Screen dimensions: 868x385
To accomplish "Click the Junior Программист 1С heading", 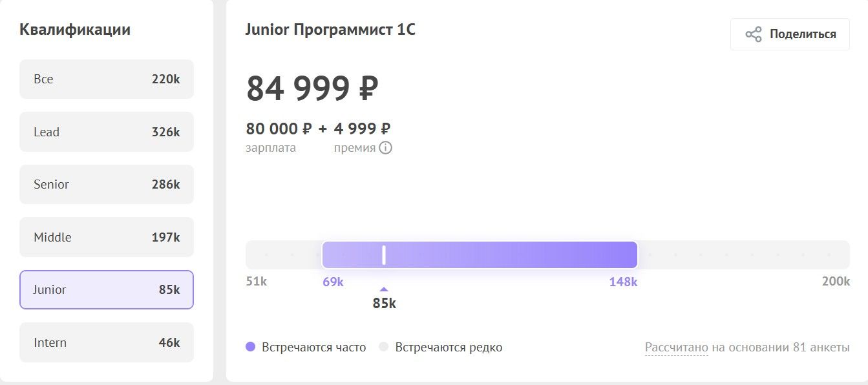I will (330, 30).
